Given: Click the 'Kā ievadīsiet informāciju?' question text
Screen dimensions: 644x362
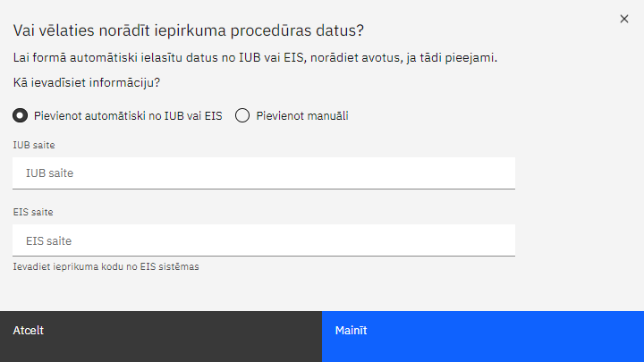Looking at the screenshot, I should (x=86, y=82).
